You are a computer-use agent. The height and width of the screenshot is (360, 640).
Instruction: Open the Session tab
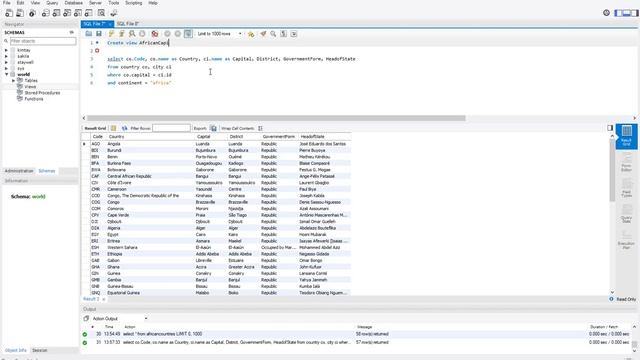40,350
